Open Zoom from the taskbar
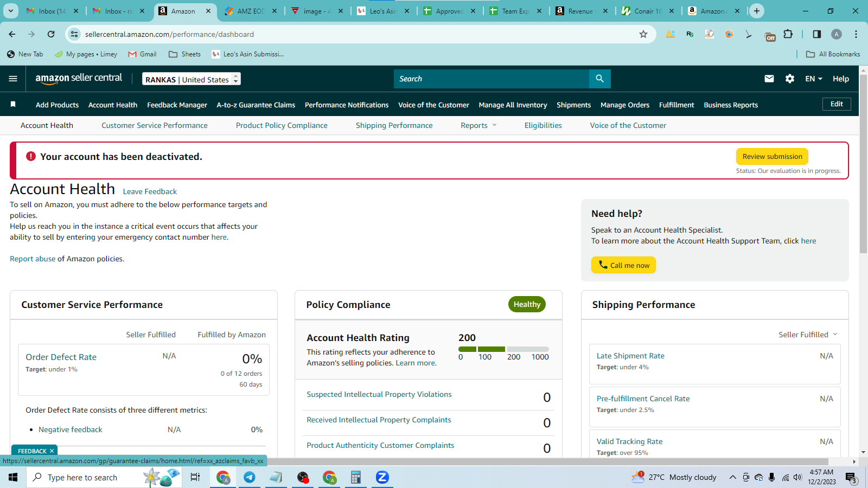The width and height of the screenshot is (868, 488). [382, 477]
